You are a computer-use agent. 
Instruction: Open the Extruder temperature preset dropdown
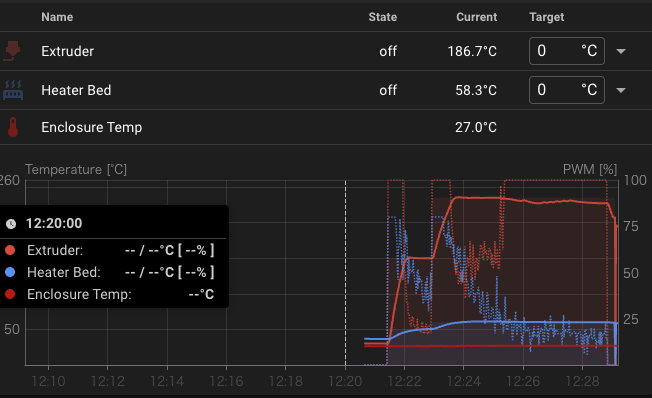[x=621, y=51]
